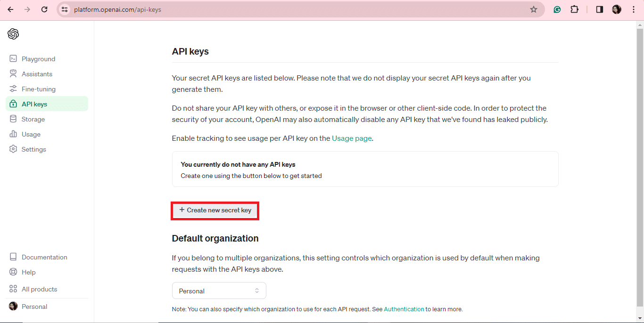The width and height of the screenshot is (644, 323).
Task: Open platform Settings
Action: tap(33, 149)
